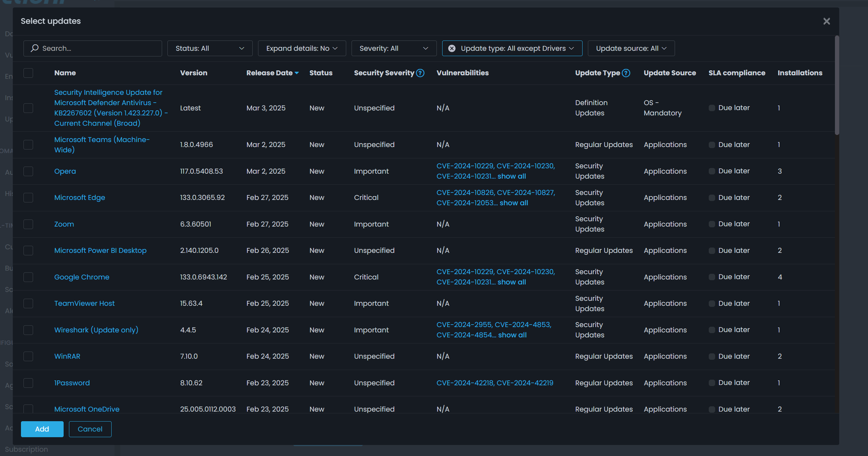This screenshot has height=456, width=868.
Task: Open the Zoom update details link
Action: (64, 224)
